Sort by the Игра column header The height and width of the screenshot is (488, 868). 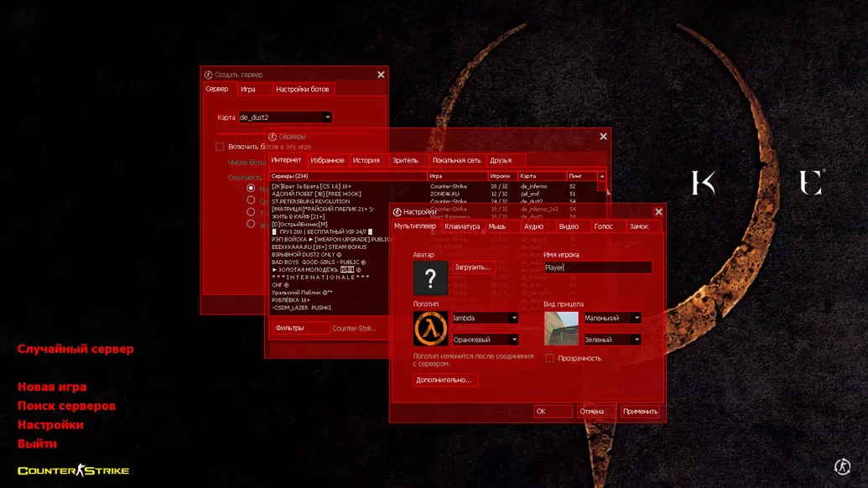tap(458, 176)
